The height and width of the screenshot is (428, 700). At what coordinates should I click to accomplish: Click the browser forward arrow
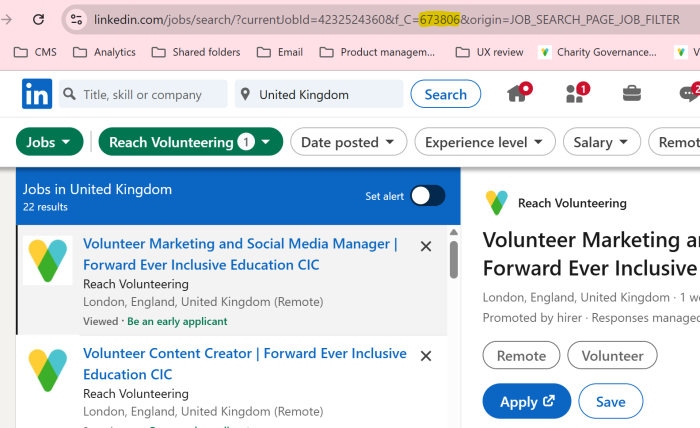[6, 20]
